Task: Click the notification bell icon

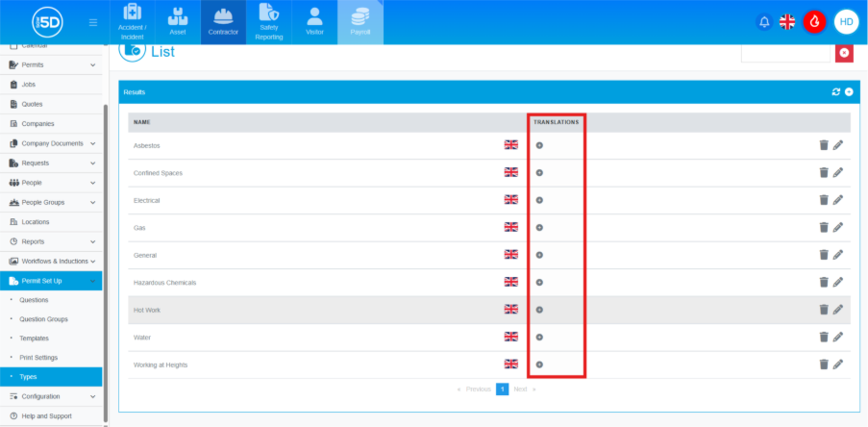Action: (x=764, y=22)
